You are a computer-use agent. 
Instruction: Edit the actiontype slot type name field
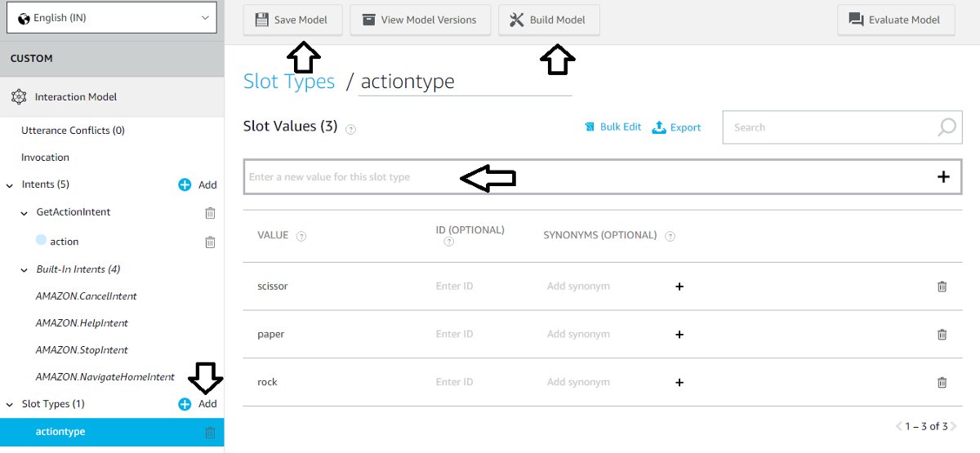(465, 82)
